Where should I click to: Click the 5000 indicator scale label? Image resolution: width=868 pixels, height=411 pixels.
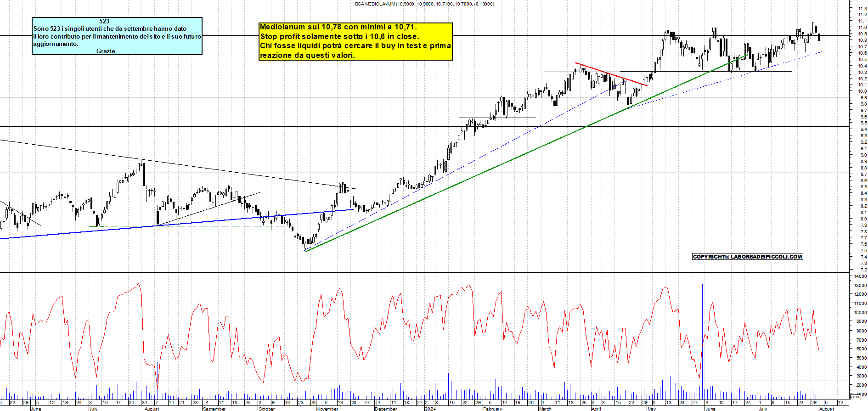(x=861, y=358)
